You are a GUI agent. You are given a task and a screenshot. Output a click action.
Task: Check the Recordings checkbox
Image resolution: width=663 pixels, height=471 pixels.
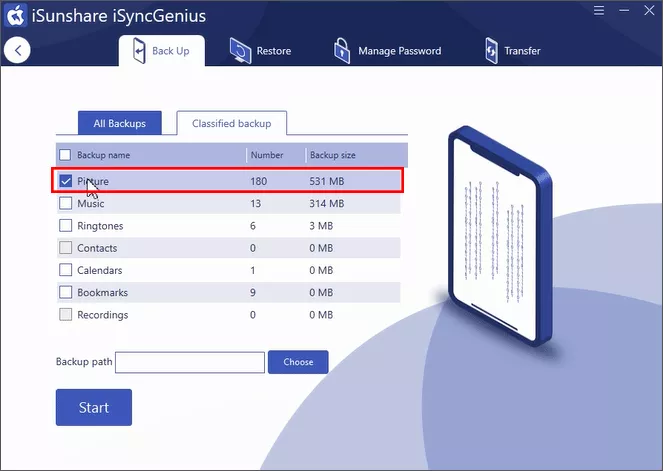tap(66, 315)
